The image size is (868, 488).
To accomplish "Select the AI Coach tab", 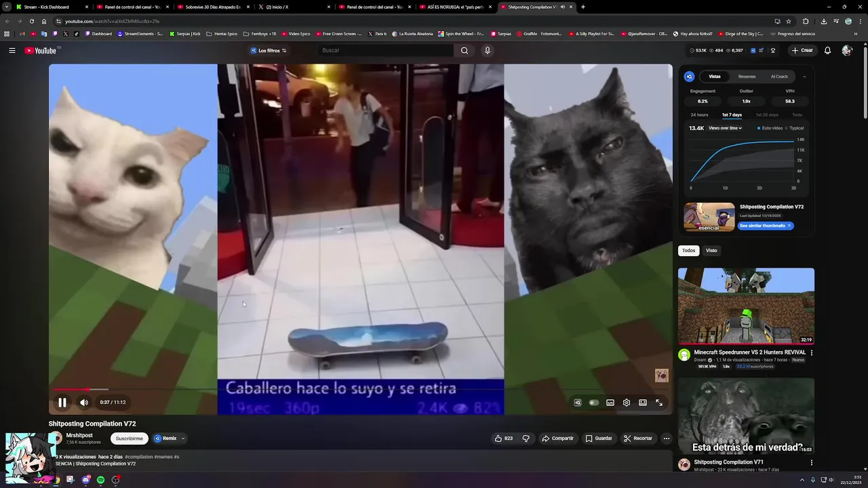I will pos(779,77).
